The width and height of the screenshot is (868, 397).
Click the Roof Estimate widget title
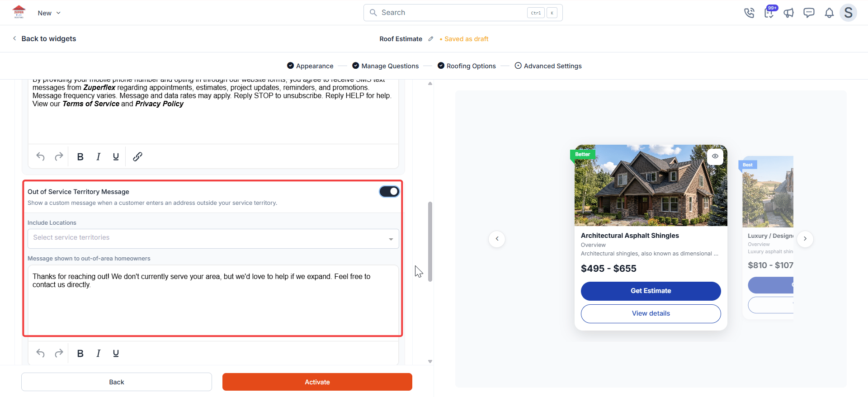pyautogui.click(x=401, y=39)
